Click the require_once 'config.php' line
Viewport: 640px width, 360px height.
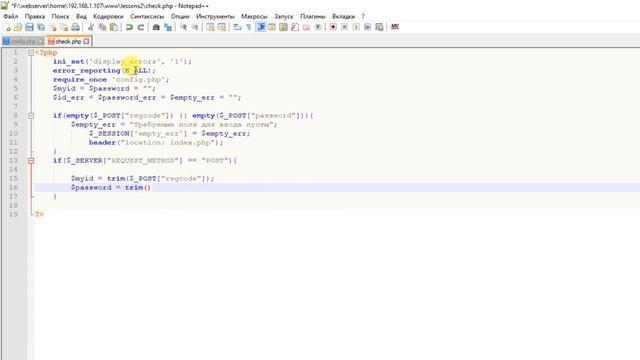111,80
